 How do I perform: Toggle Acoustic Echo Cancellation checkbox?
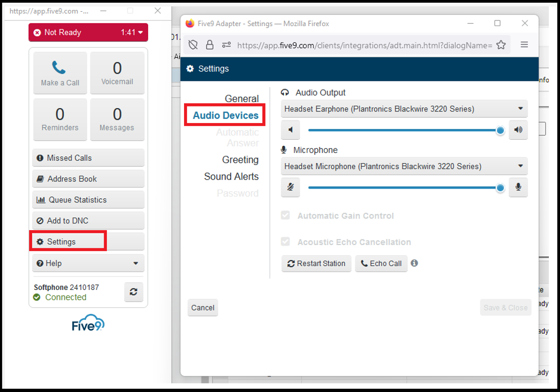click(286, 242)
